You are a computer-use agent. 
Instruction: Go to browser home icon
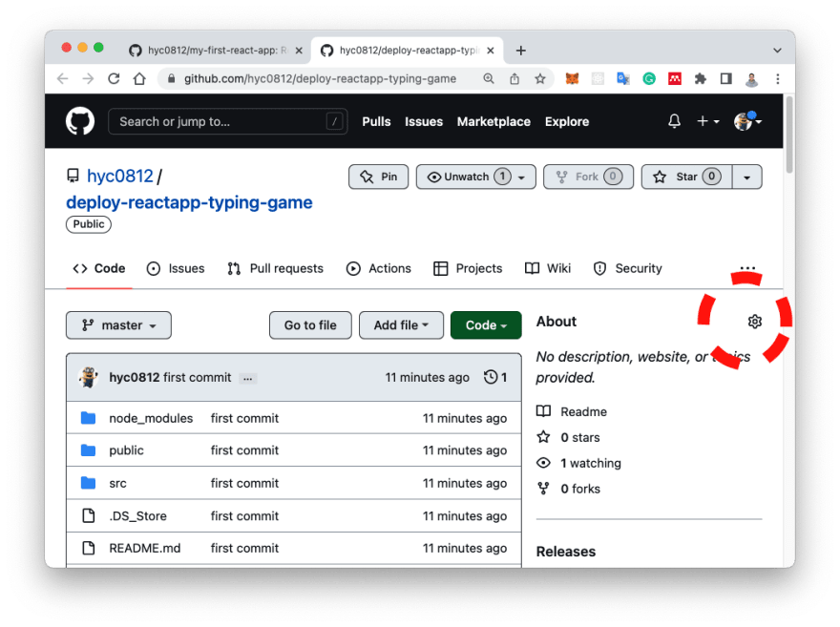139,78
